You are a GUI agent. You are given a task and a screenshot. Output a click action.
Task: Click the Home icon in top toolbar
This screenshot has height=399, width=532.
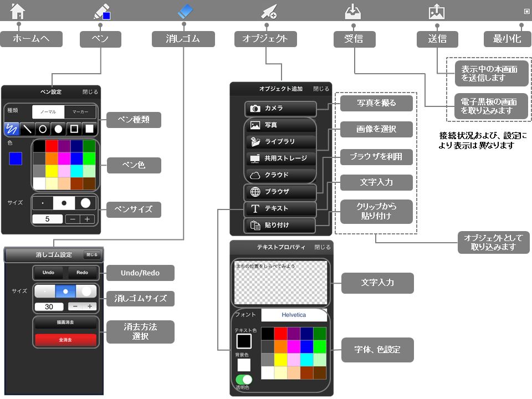click(x=18, y=11)
